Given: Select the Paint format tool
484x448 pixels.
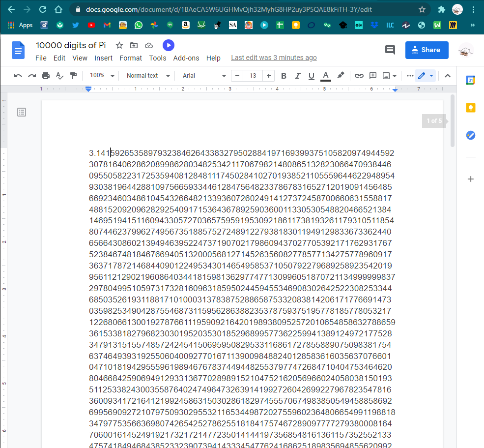Looking at the screenshot, I should pos(74,76).
